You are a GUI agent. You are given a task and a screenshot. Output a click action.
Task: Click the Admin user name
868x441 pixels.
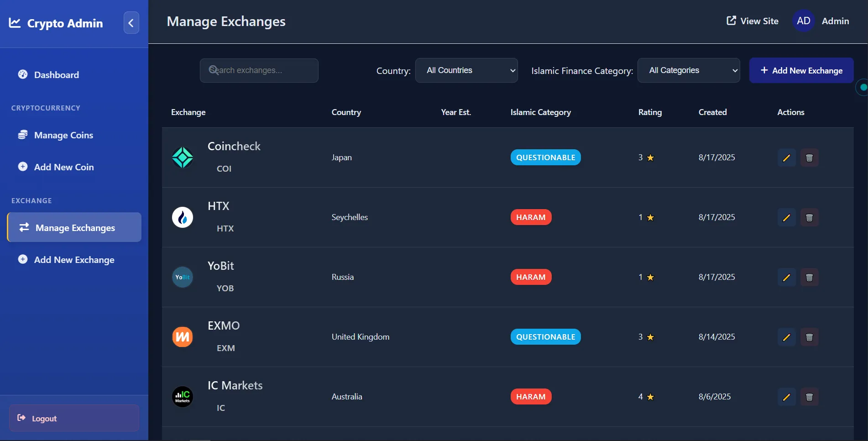coord(835,21)
